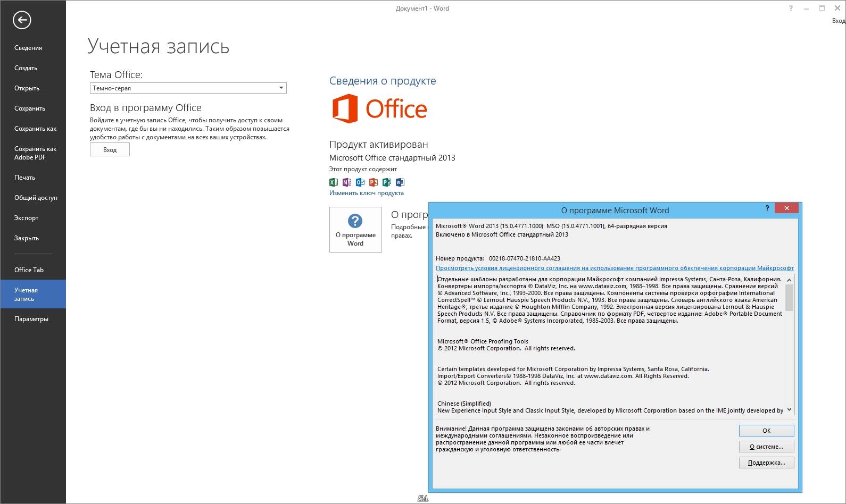Click the PowerPoint product icon
The image size is (846, 504).
click(x=374, y=182)
